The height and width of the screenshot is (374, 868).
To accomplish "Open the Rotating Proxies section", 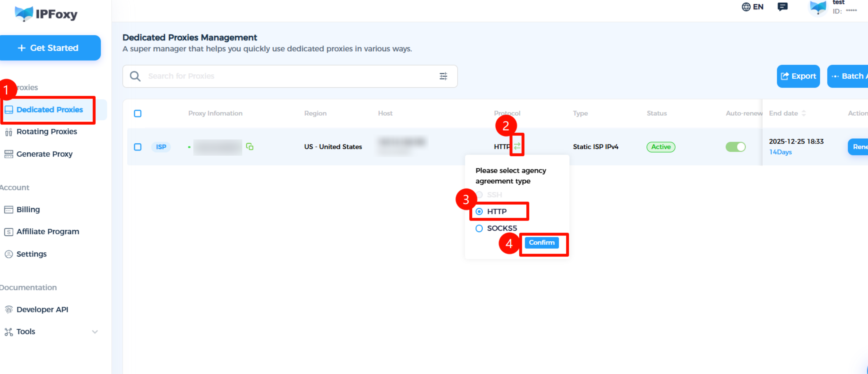I will pyautogui.click(x=47, y=132).
